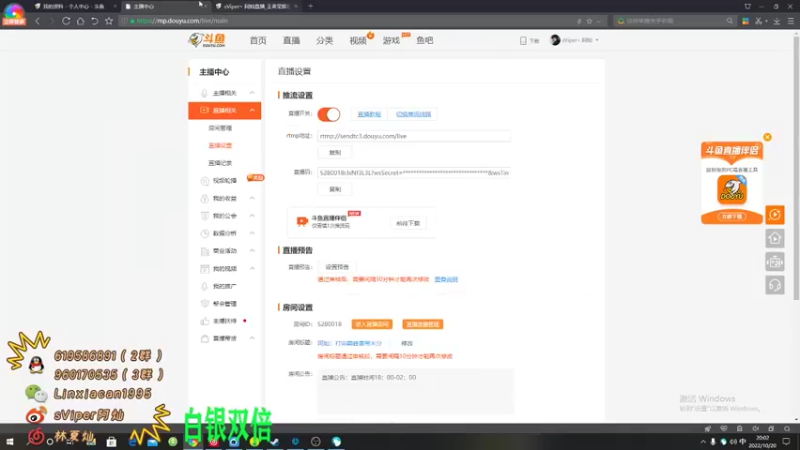Click 修改 next to the room title
Screen dimensions: 800x450
[x=407, y=343]
